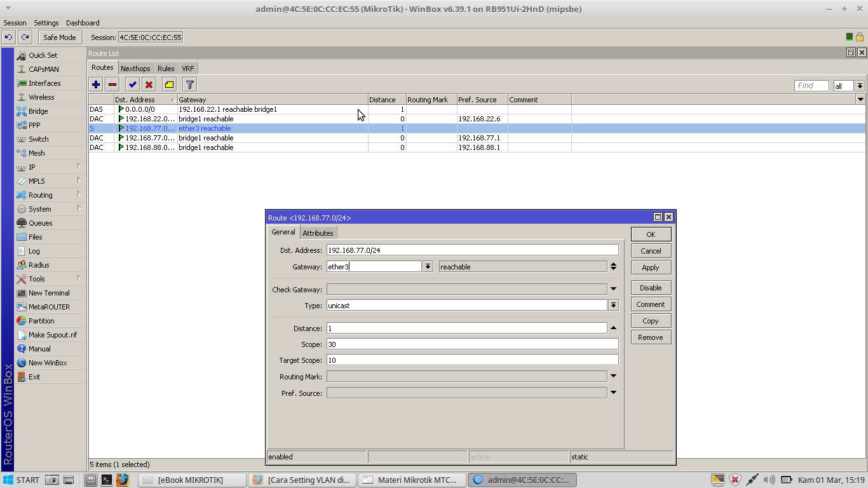Open the column chooser dropdown in table header
868x488 pixels.
click(x=860, y=100)
